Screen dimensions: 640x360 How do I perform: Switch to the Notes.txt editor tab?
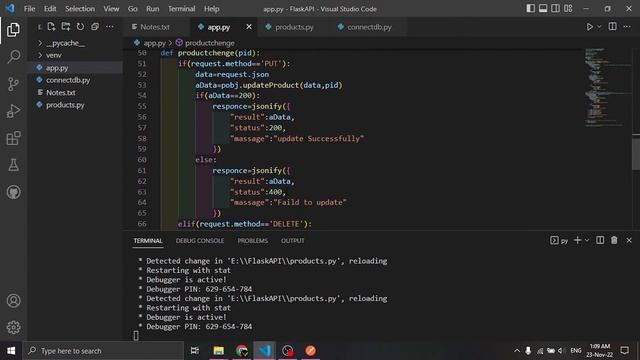coord(155,27)
